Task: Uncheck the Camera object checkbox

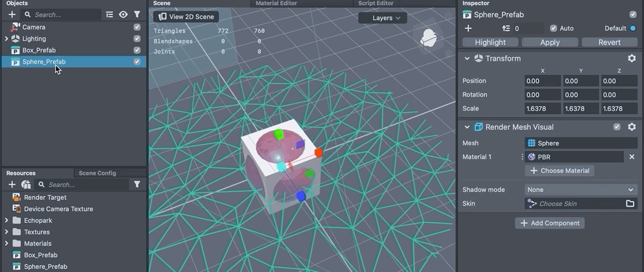Action: (137, 27)
